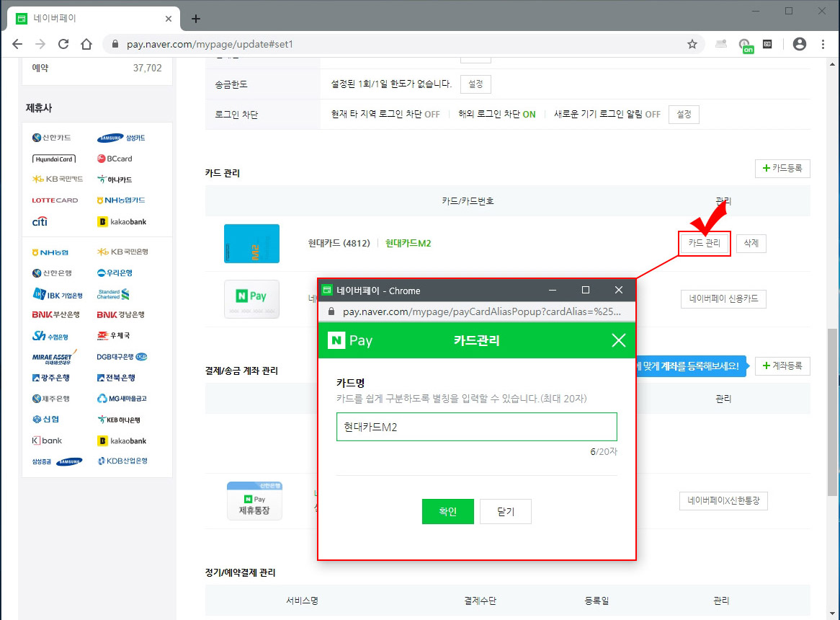
Task: Open the Hyundai Card partner link
Action: click(x=54, y=159)
